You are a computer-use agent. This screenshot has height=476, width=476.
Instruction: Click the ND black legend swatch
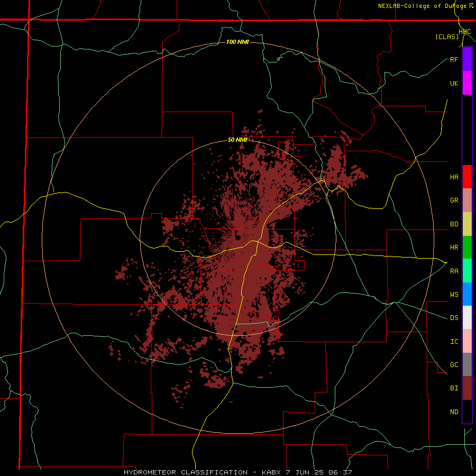(x=467, y=411)
